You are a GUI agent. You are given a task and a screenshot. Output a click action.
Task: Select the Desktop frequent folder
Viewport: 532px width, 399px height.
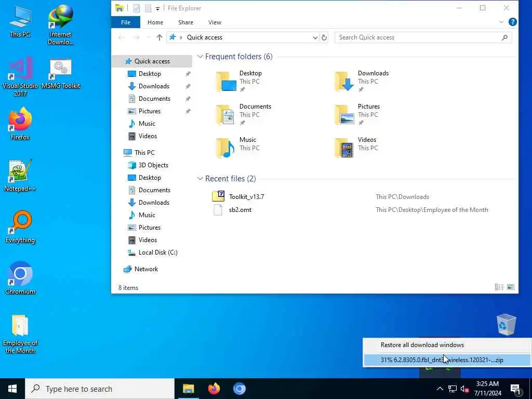[239, 82]
